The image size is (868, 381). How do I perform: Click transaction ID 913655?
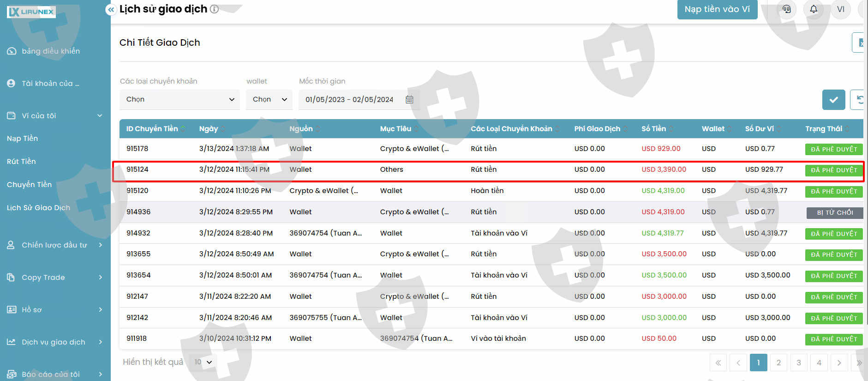138,254
